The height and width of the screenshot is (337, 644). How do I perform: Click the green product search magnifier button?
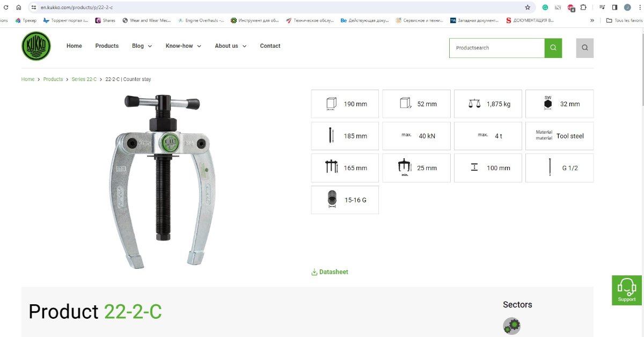click(x=553, y=48)
